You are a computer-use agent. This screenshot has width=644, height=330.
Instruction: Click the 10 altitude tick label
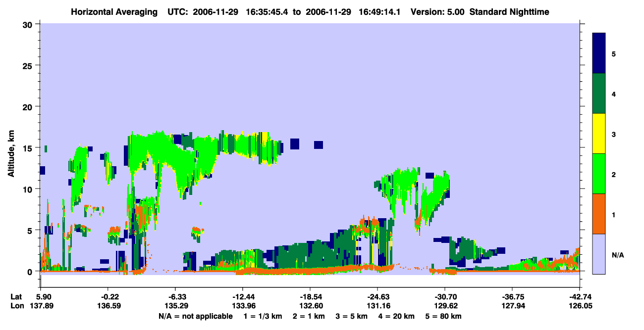(28, 189)
